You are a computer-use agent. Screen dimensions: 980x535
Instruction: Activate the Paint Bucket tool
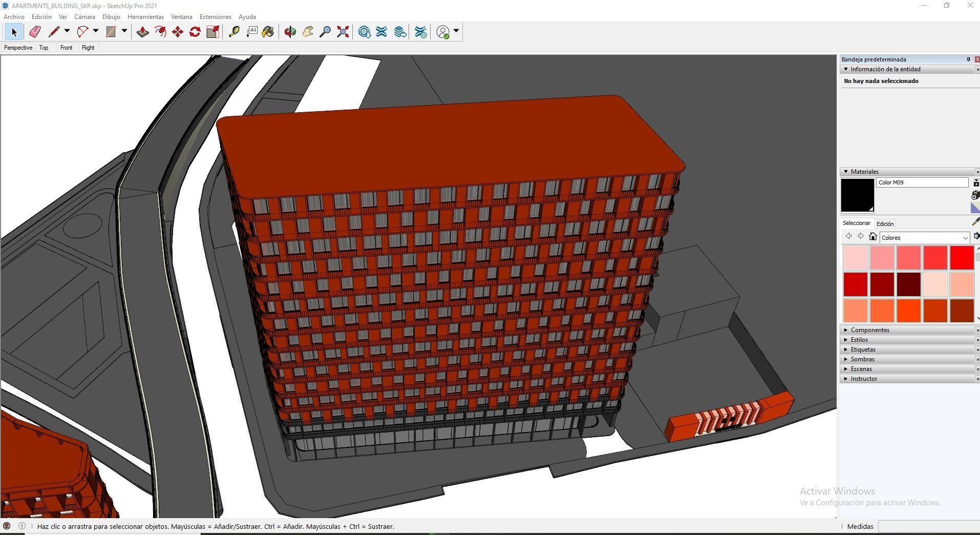268,32
